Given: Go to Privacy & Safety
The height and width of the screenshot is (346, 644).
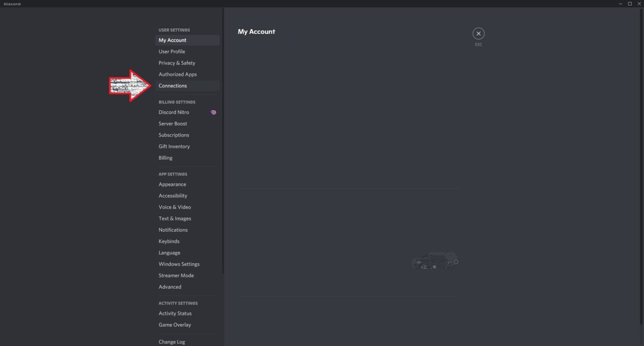Looking at the screenshot, I should click(x=177, y=63).
